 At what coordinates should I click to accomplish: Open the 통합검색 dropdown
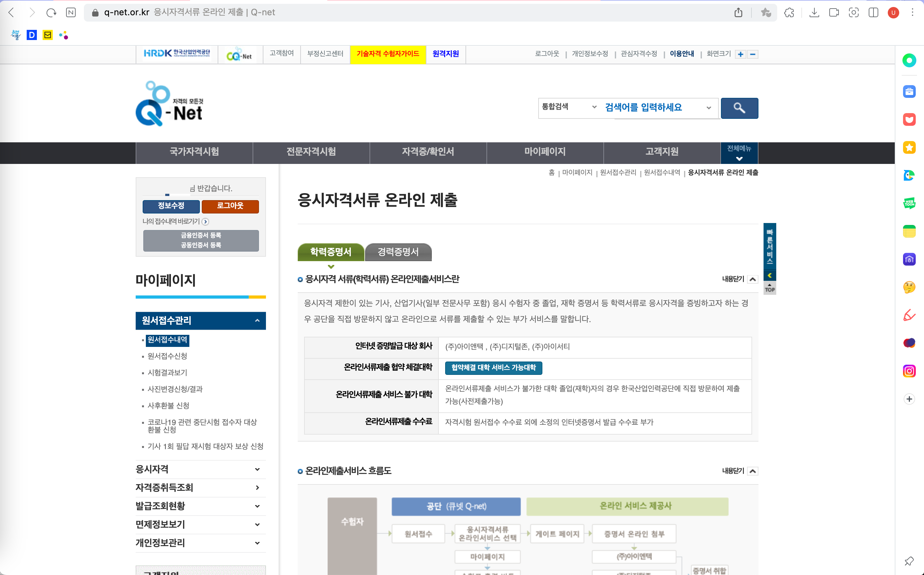[x=568, y=107]
